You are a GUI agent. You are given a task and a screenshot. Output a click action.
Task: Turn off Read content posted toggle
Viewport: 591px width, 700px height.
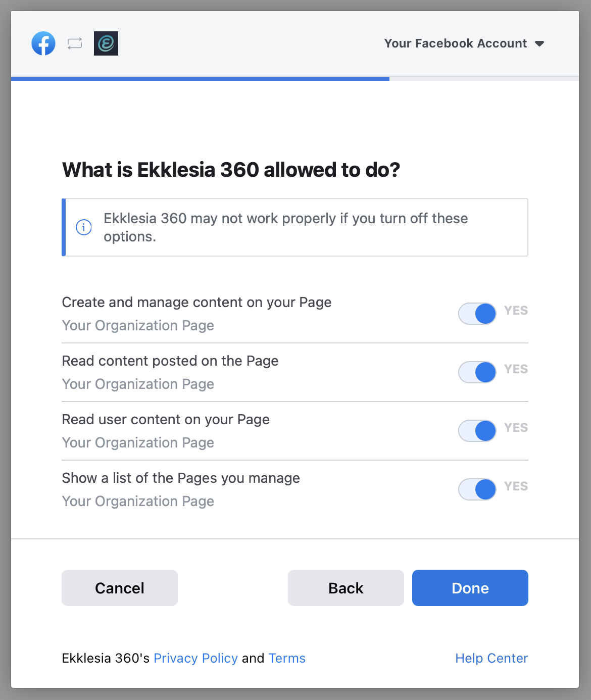tap(477, 372)
